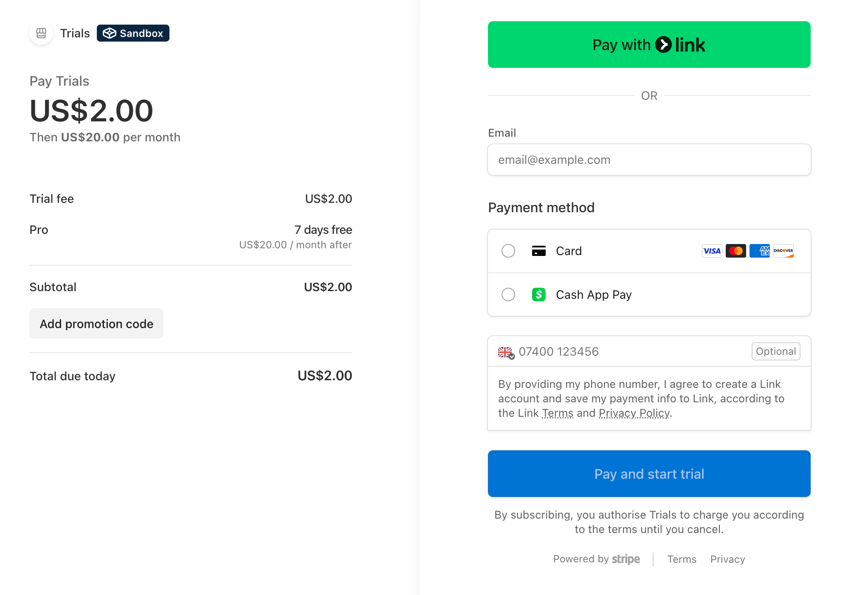
Task: Focus the Email input field
Action: [x=649, y=160]
